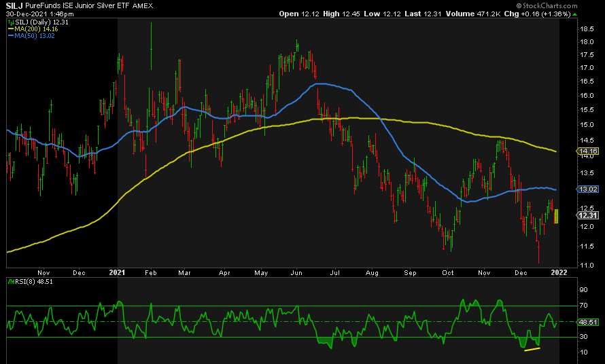
Task: Click the 14.16 yellow price tag on axis
Action: pos(588,151)
